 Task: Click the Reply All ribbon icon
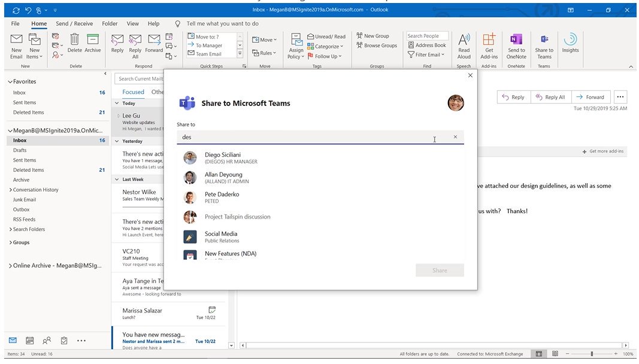(x=135, y=46)
